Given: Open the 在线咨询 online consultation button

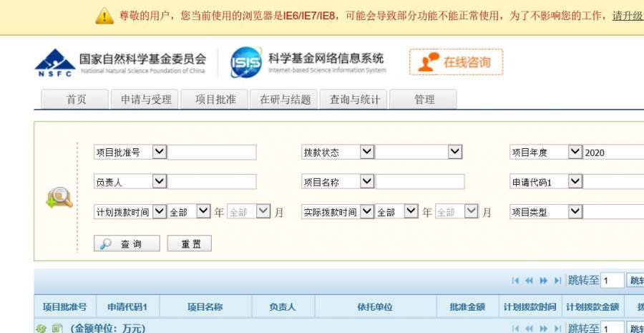Looking at the screenshot, I should 457,62.
